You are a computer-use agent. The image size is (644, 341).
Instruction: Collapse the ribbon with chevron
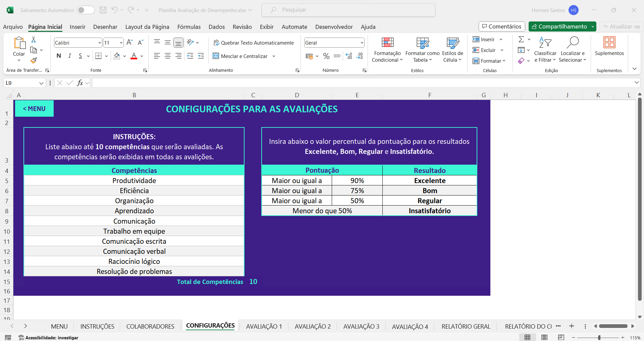point(634,69)
